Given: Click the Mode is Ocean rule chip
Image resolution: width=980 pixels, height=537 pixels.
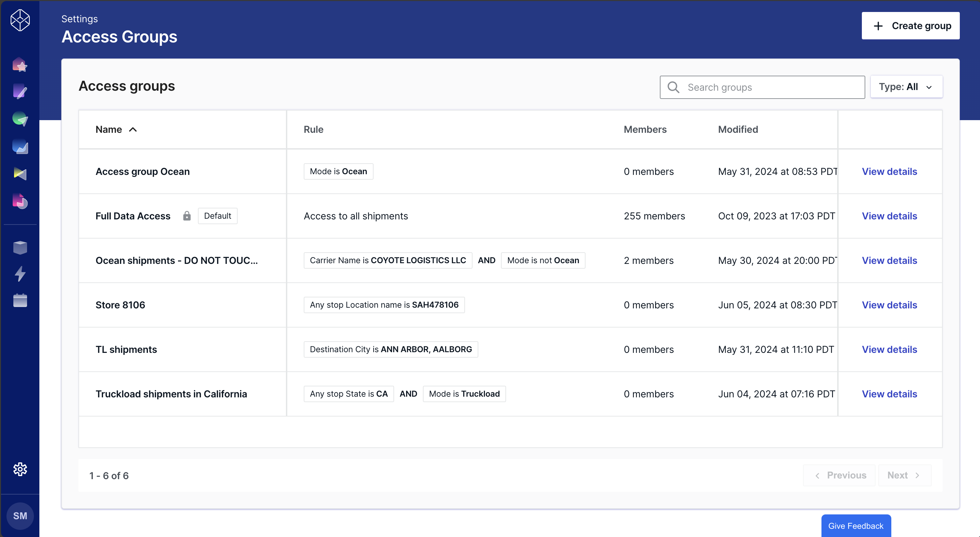Looking at the screenshot, I should [x=339, y=171].
